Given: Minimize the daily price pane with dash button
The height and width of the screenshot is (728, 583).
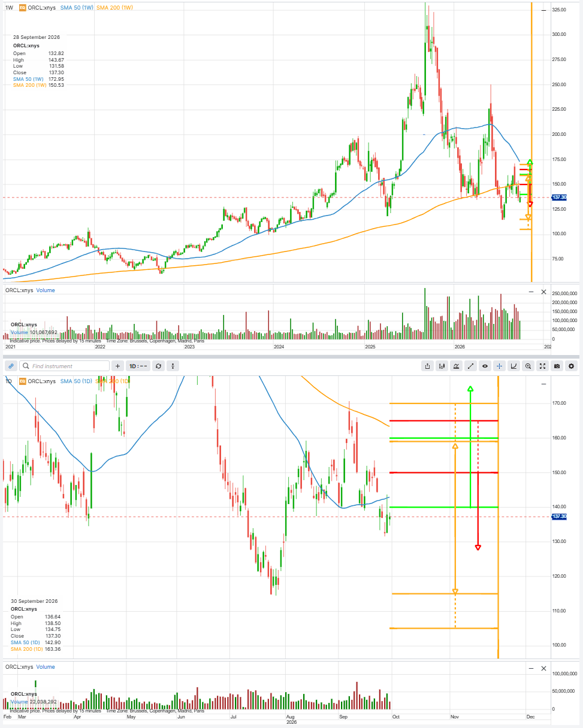Looking at the screenshot, I should tap(543, 383).
